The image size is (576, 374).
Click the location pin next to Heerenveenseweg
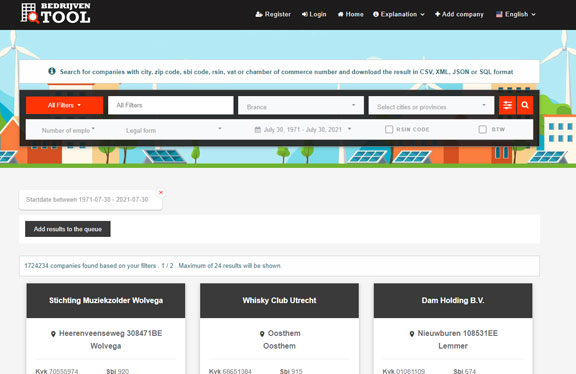(x=53, y=334)
